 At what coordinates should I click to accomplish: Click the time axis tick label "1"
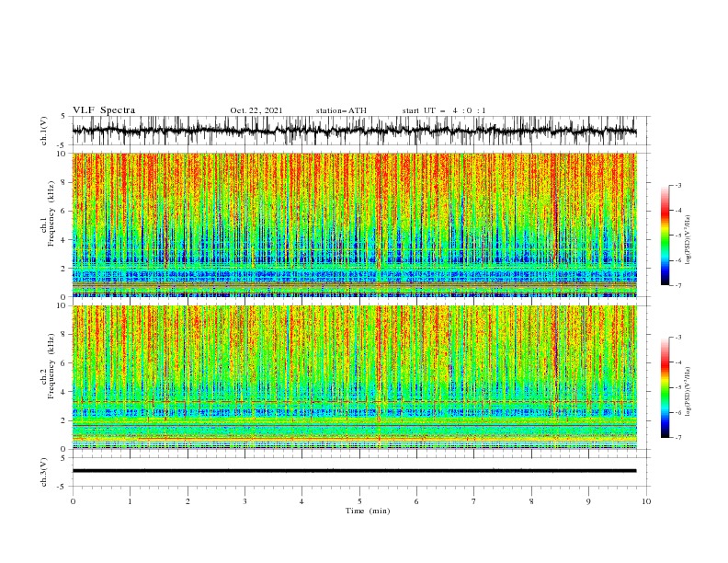pyautogui.click(x=130, y=501)
